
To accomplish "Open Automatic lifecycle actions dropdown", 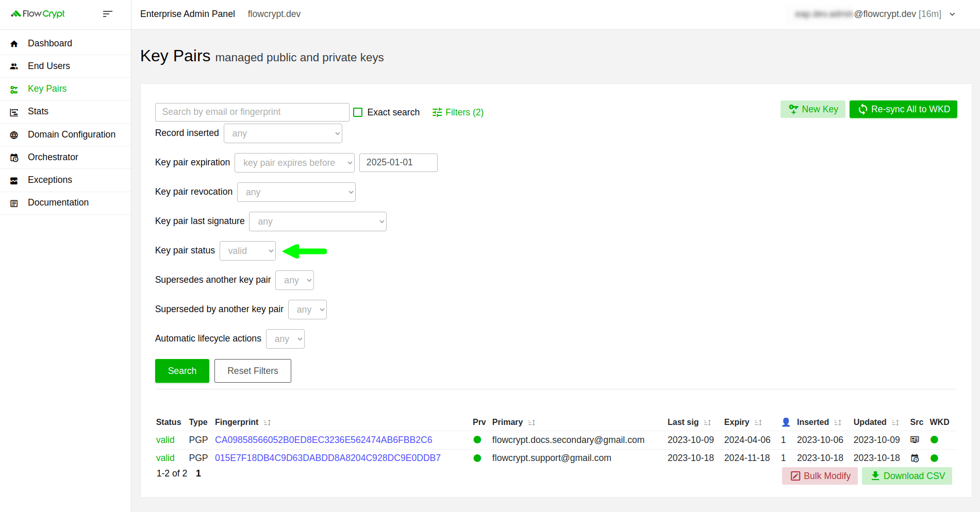I will coord(285,339).
